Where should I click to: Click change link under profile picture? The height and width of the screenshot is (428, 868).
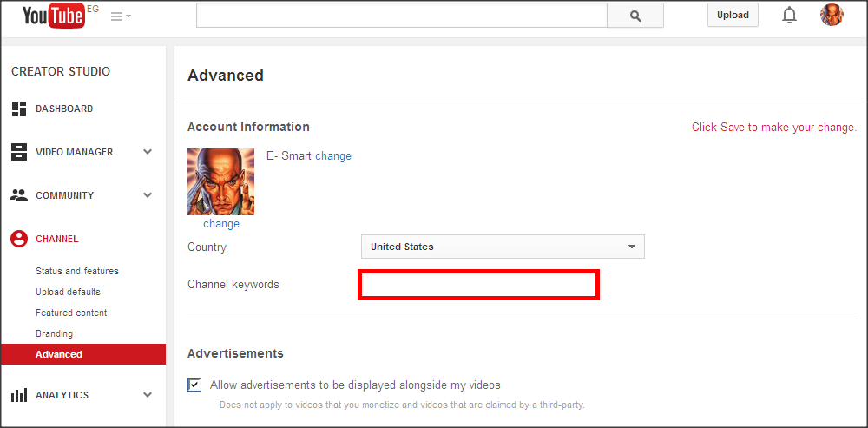(221, 224)
